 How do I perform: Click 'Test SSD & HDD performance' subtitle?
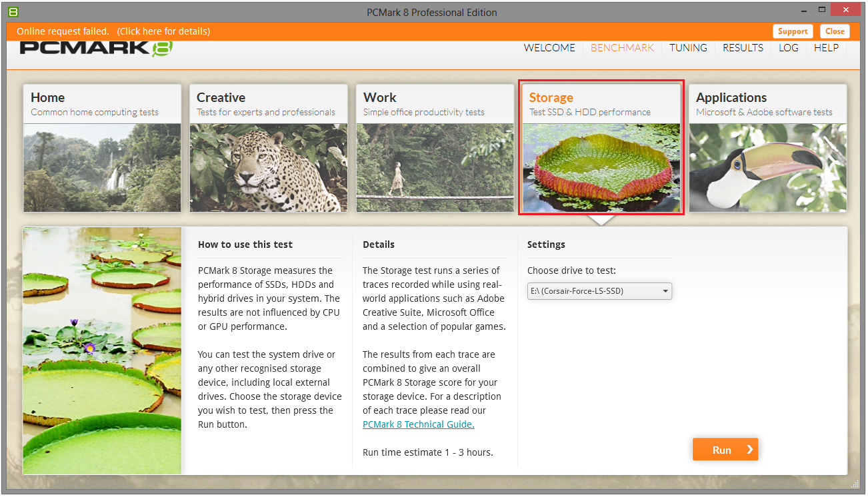pos(590,112)
